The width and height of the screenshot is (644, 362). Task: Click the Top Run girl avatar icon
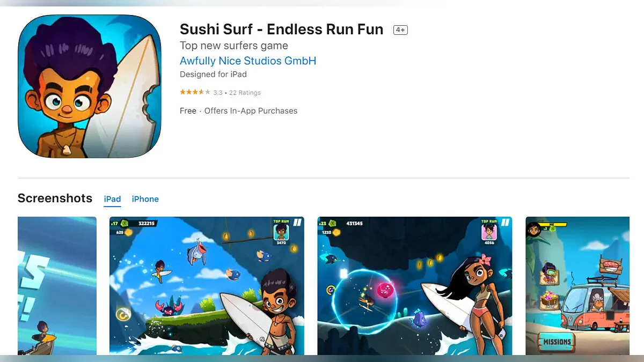click(489, 233)
